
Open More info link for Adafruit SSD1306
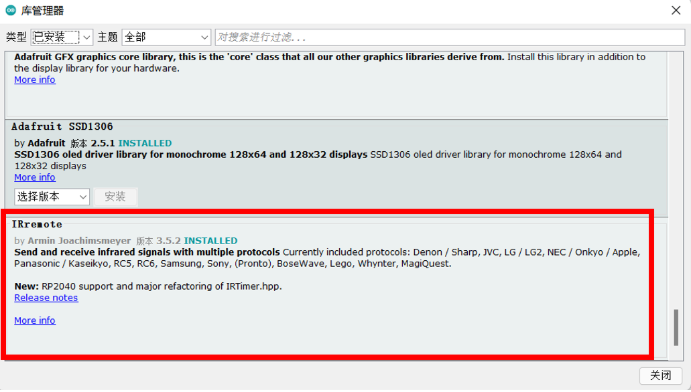[x=35, y=177]
